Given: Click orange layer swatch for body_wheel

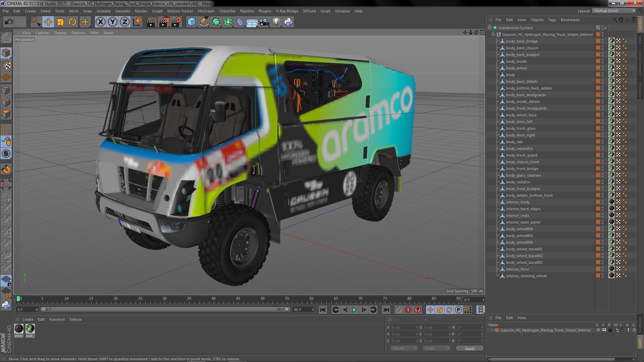Looking at the screenshot, I should tap(598, 68).
